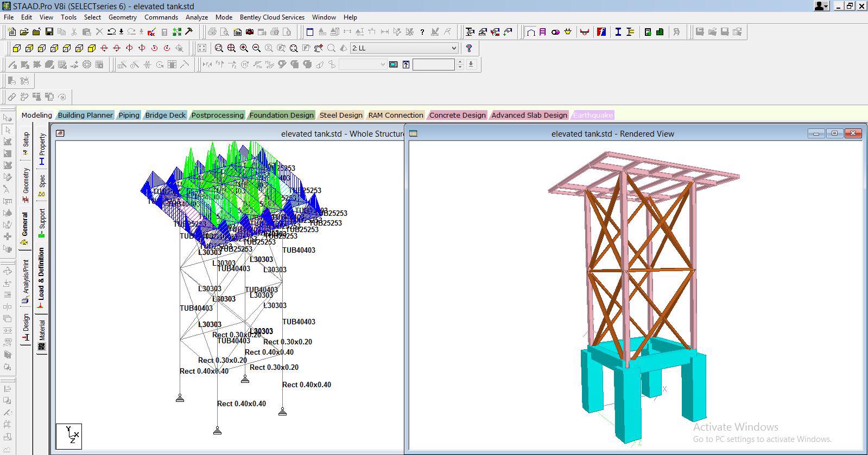Open the Bentley Cloud Services menu
This screenshot has height=455, width=868.
coord(272,17)
